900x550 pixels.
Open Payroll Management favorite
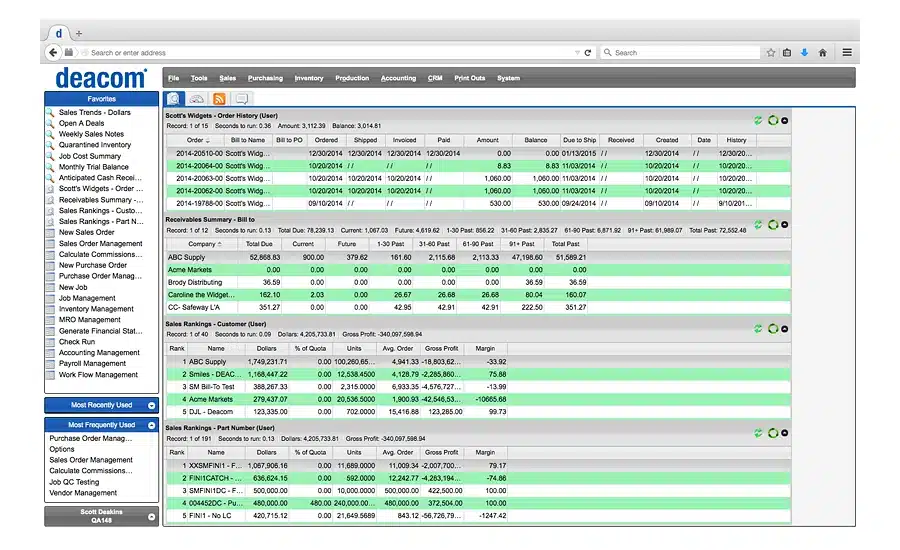coord(92,363)
